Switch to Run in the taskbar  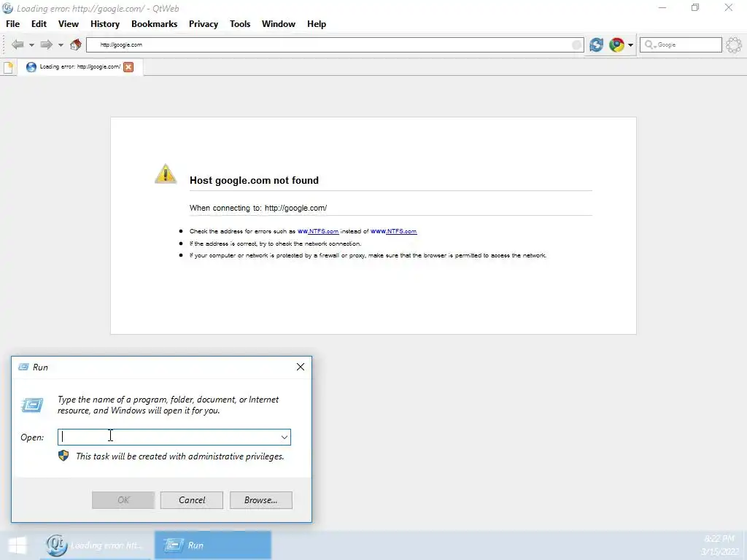(x=213, y=545)
